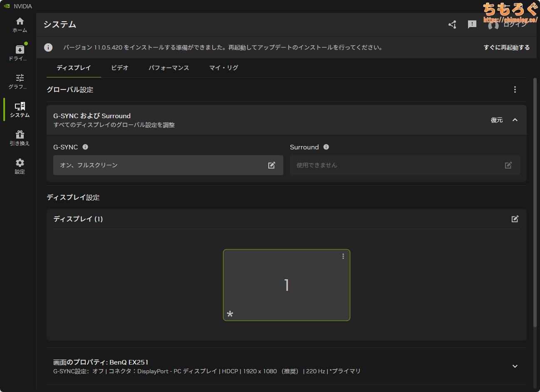Viewport: 540px width, 392px height.
Task: Open the Global settings three-dot menu
Action: (x=515, y=89)
